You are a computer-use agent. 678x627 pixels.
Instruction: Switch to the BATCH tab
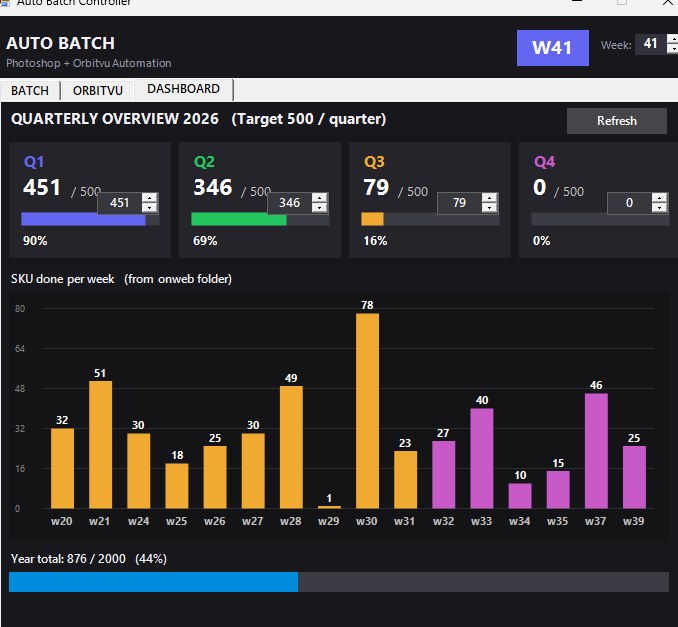[x=30, y=90]
